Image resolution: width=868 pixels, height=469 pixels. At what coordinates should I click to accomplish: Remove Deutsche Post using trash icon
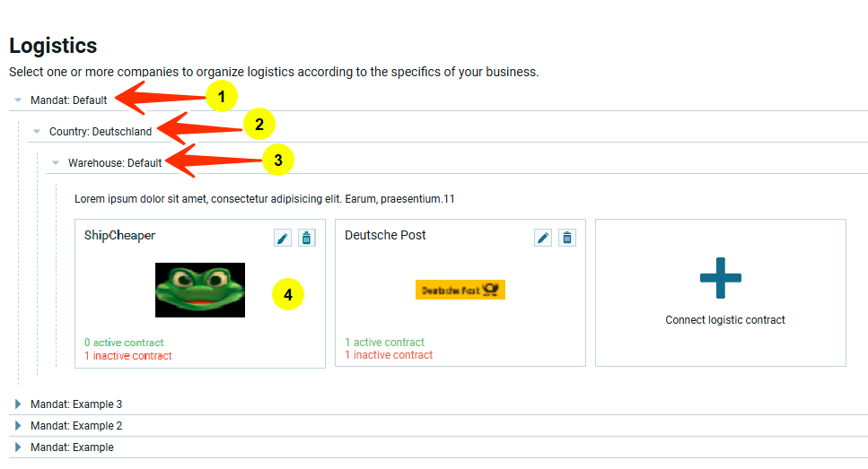[x=567, y=238]
